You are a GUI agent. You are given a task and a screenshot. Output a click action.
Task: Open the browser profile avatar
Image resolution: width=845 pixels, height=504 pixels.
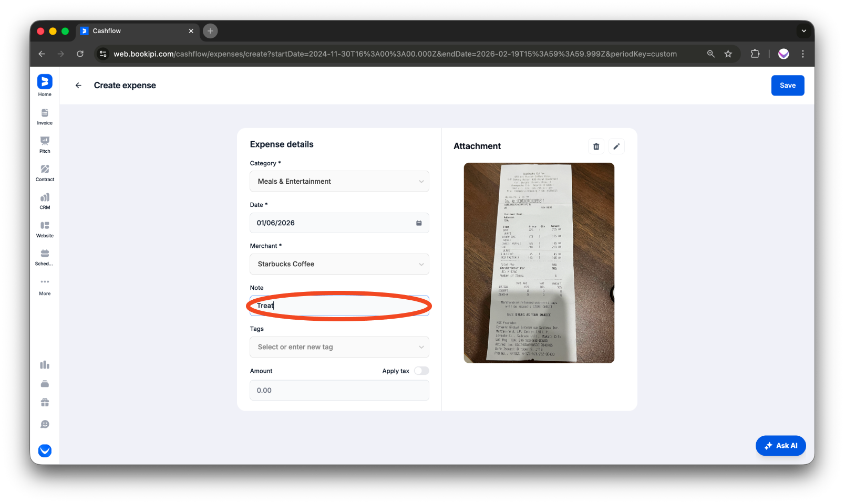pos(784,54)
